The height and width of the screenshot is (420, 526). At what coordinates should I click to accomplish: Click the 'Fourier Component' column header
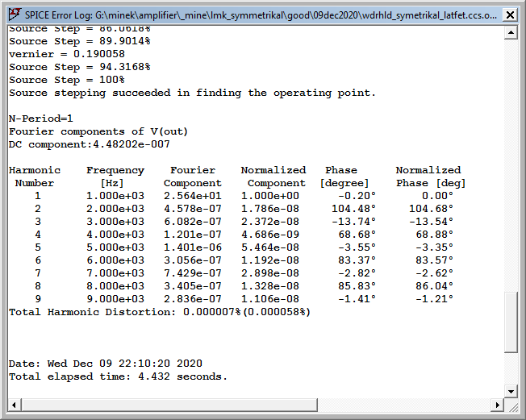coord(193,177)
